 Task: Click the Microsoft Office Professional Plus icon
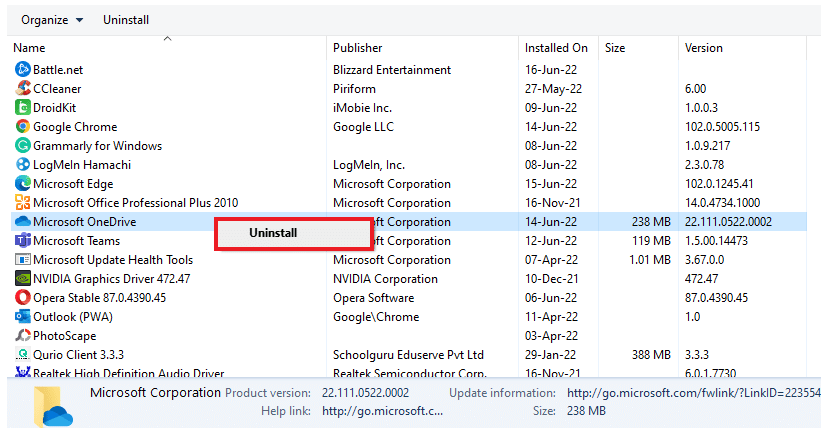23,202
